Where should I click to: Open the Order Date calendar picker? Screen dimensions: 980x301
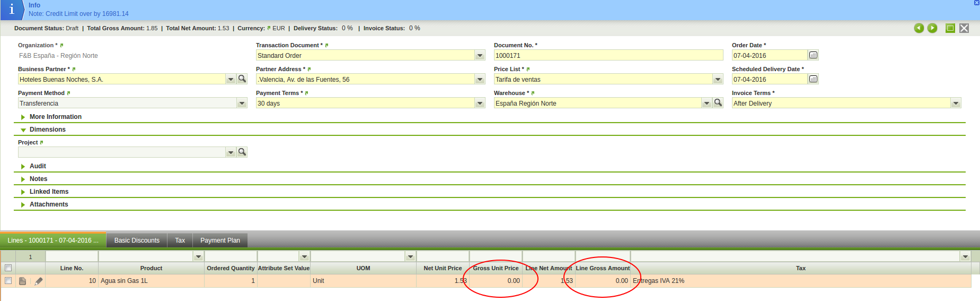pyautogui.click(x=813, y=55)
